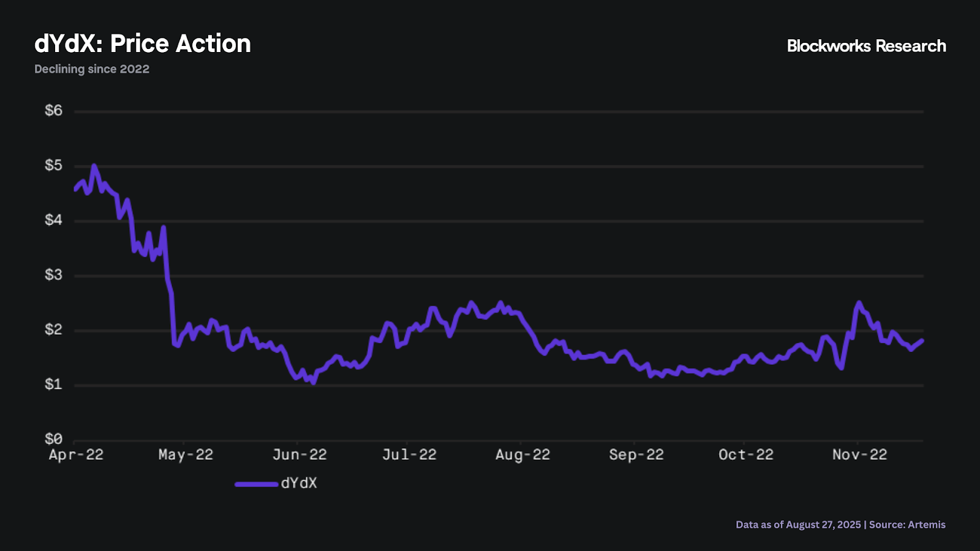Click the Jul-22 x-axis label
This screenshot has width=980, height=551.
[x=409, y=455]
